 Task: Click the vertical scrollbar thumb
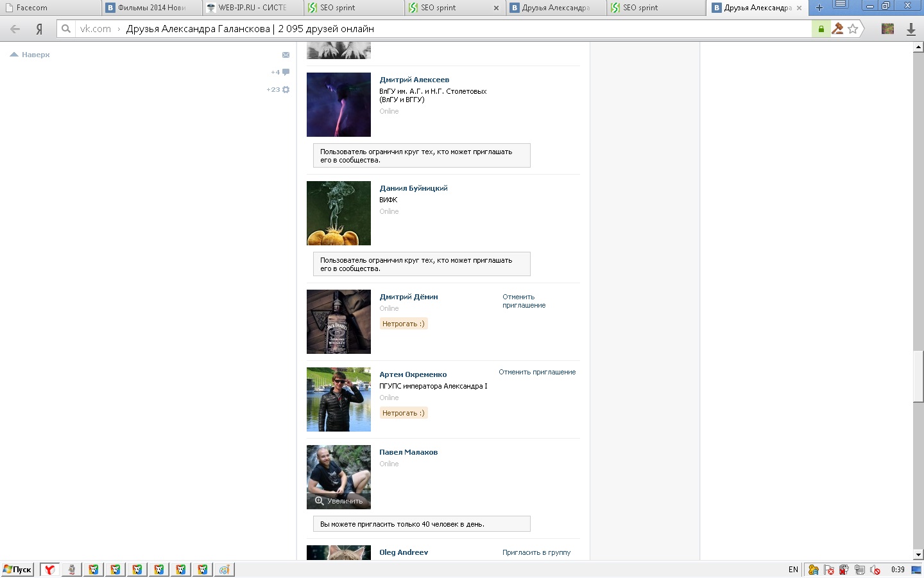pos(918,376)
